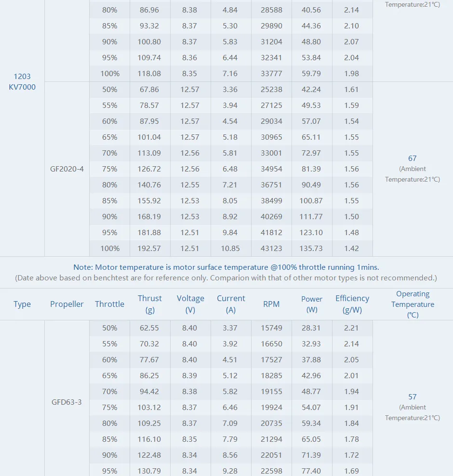Screen dimensions: 453x476
Task: Click the Type column header
Action: click(x=22, y=304)
